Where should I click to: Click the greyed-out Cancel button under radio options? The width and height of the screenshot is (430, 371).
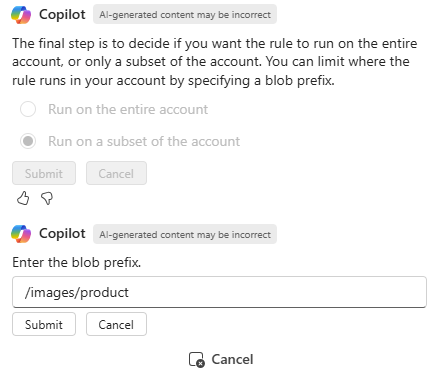tap(116, 173)
